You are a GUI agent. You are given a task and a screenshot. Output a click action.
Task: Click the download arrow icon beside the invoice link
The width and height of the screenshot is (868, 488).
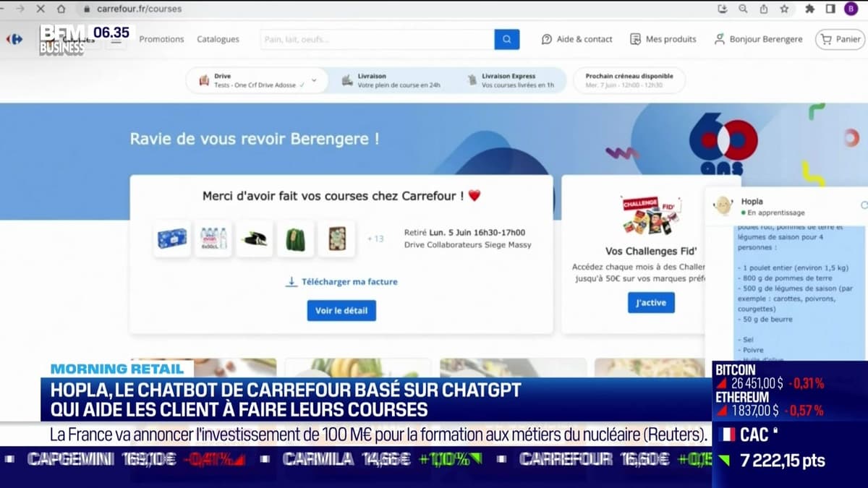coord(292,281)
